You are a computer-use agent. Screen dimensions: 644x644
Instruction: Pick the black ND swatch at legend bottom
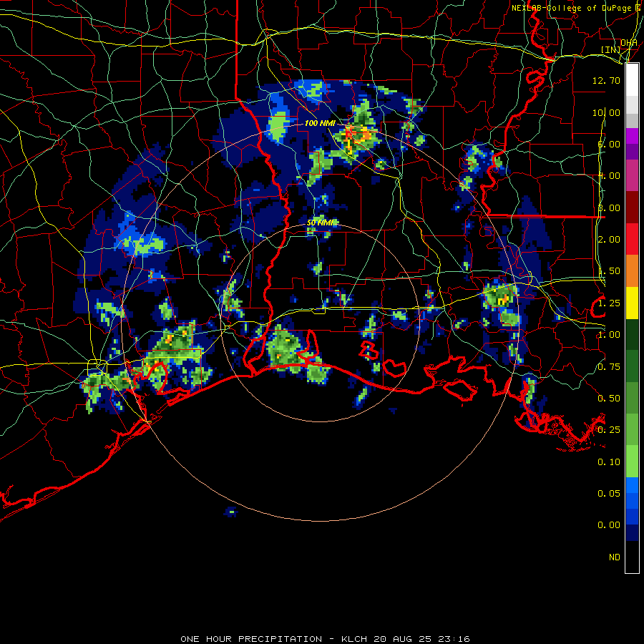[x=632, y=557]
